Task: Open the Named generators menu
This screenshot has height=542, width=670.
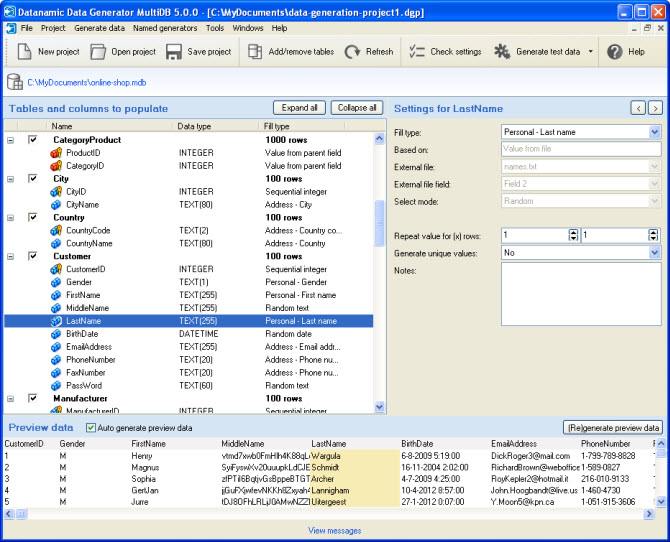Action: [x=165, y=28]
